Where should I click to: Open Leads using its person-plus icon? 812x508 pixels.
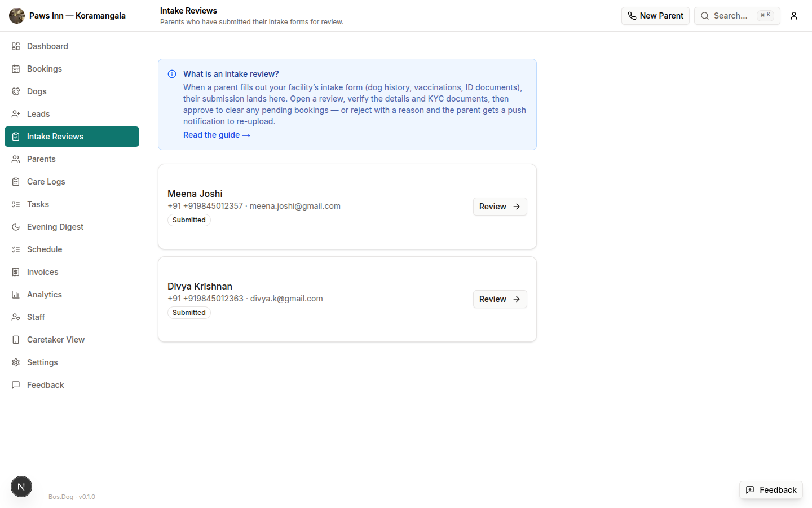[x=15, y=113]
